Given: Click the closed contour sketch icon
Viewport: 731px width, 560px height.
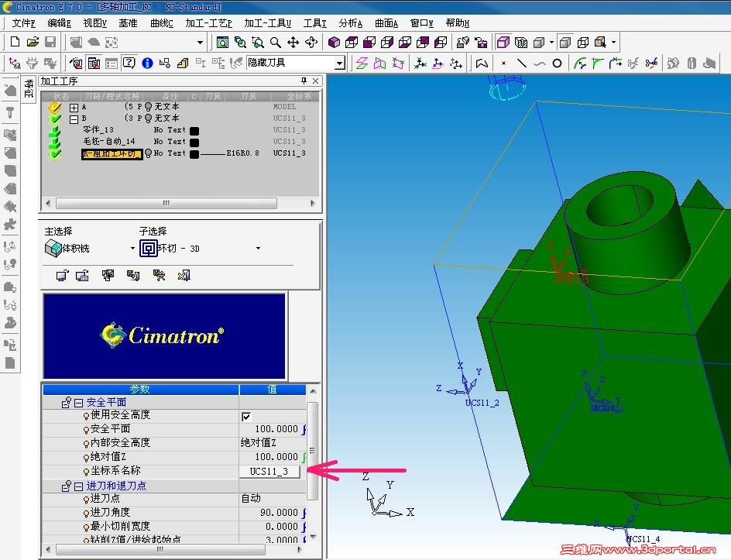Looking at the screenshot, I should point(482,63).
